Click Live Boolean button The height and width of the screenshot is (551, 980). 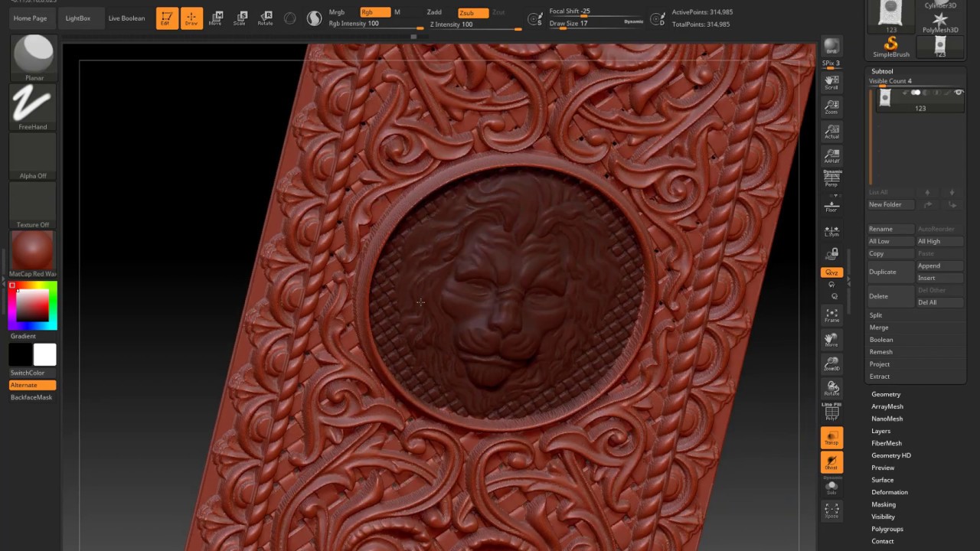126,18
